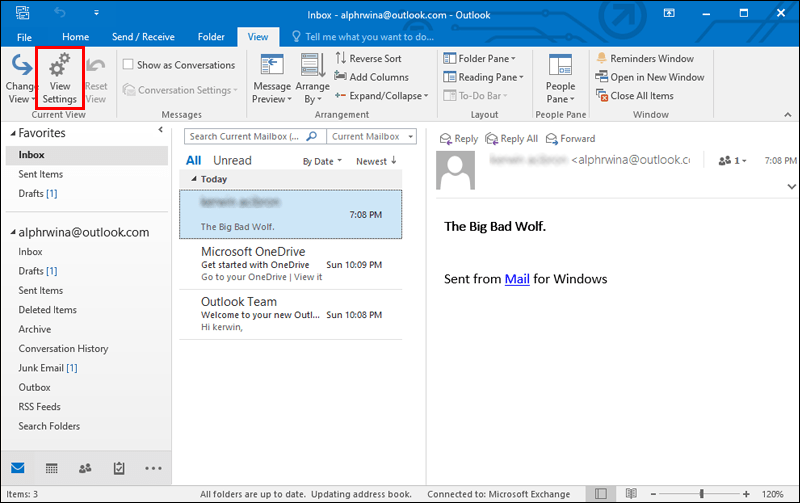Click Add Columns
The width and height of the screenshot is (800, 503).
pos(371,77)
